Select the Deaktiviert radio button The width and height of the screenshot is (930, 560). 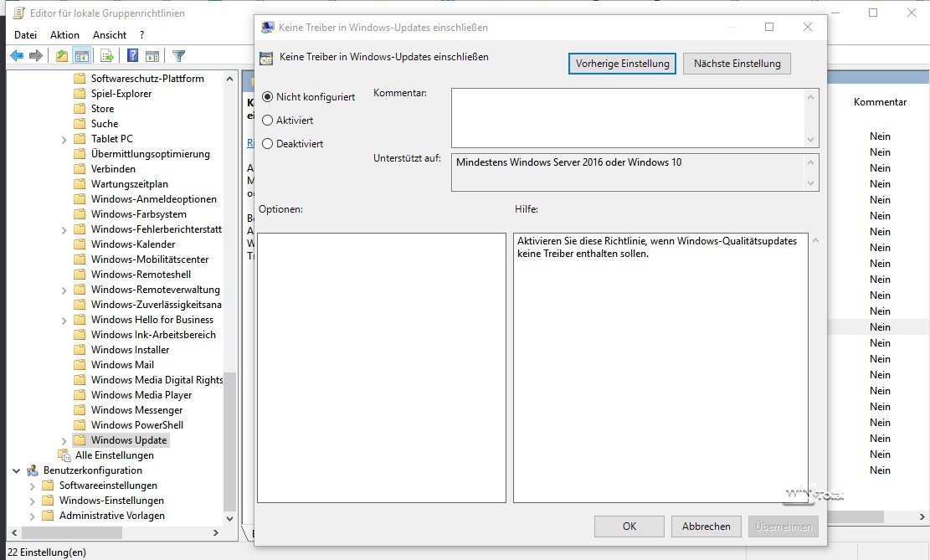[x=268, y=144]
